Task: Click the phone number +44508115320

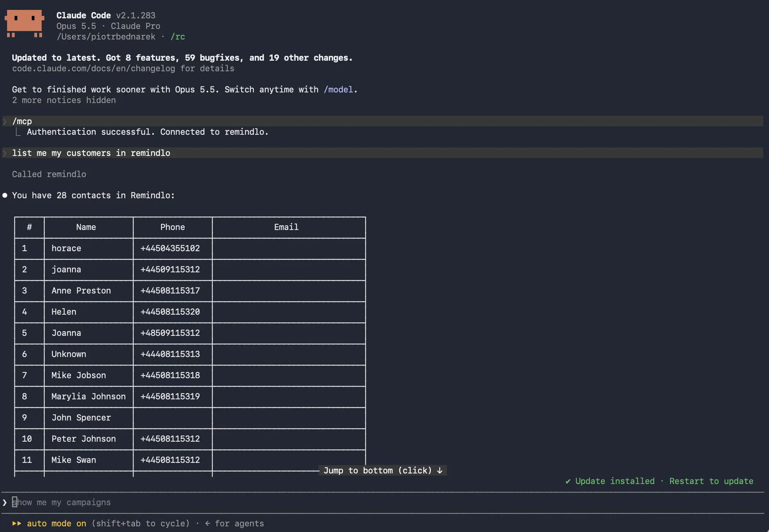Action: pyautogui.click(x=170, y=312)
